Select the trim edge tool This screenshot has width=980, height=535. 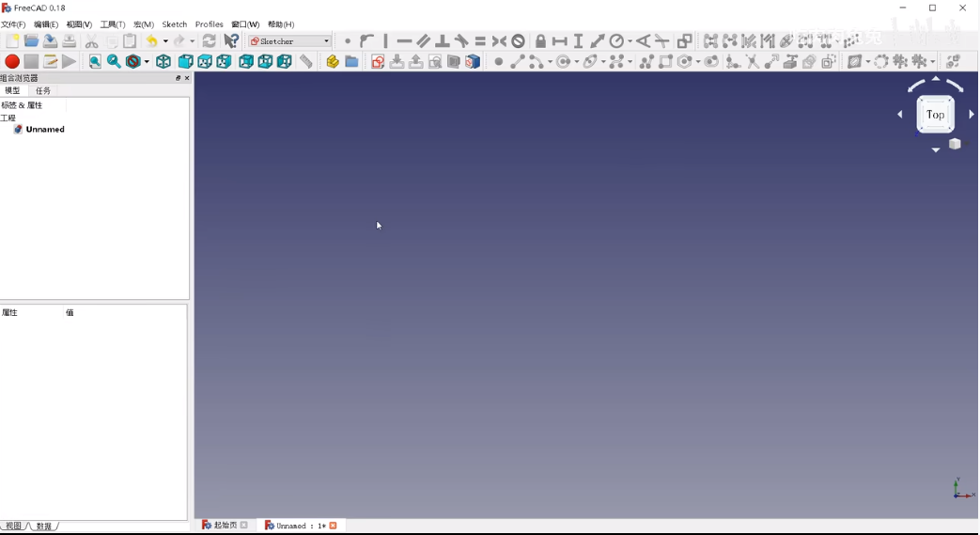753,61
